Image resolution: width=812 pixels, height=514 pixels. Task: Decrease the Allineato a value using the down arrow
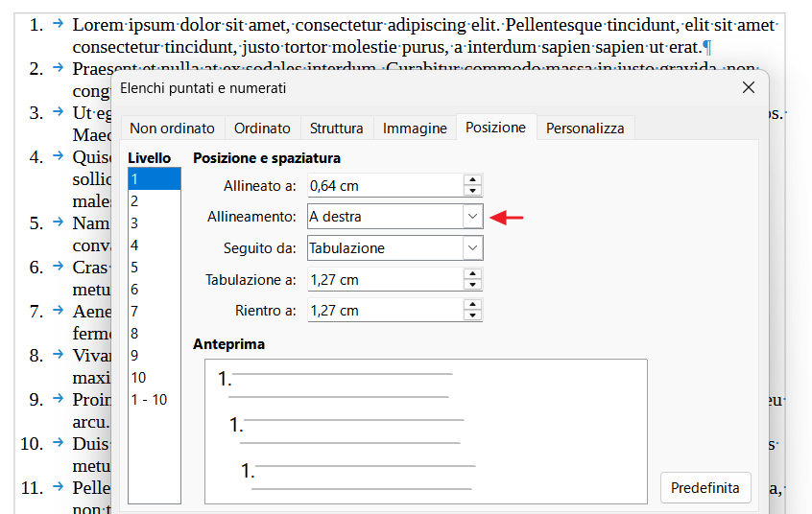472,191
